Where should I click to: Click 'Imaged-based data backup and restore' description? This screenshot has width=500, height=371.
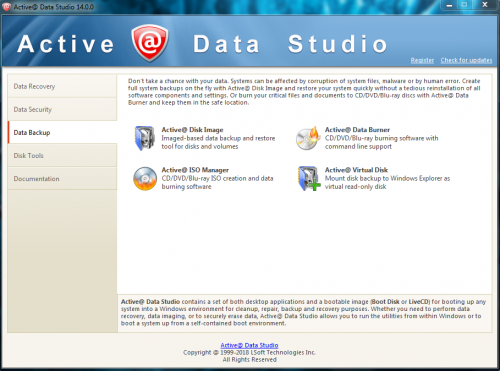(218, 138)
